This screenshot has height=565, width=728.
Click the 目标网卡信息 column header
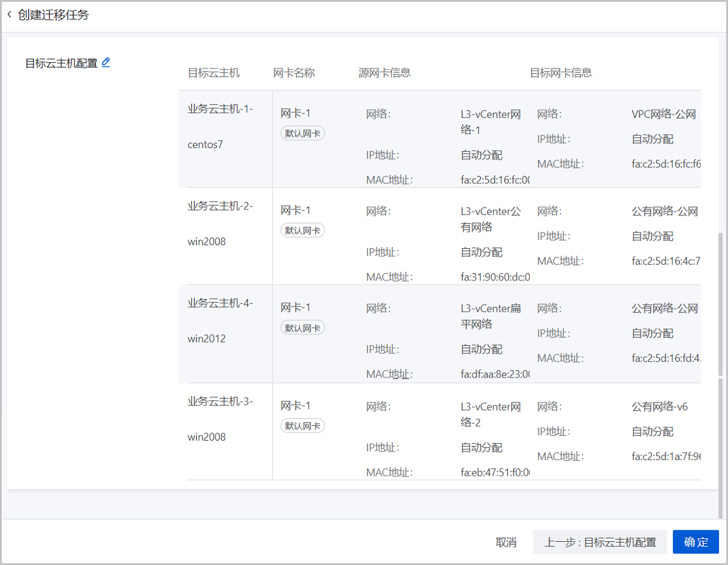coord(561,73)
